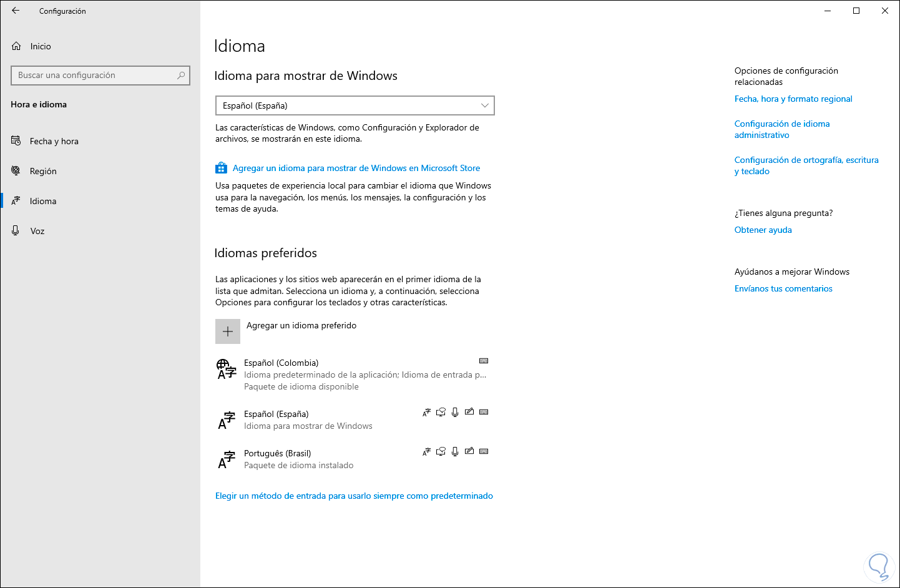The height and width of the screenshot is (588, 900).
Task: Open Envíanos tus comentarios link
Action: pos(783,288)
